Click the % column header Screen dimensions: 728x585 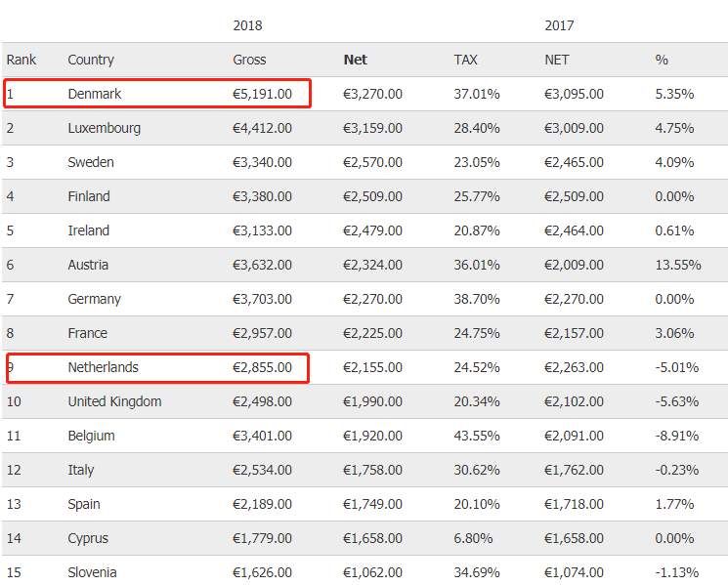662,60
